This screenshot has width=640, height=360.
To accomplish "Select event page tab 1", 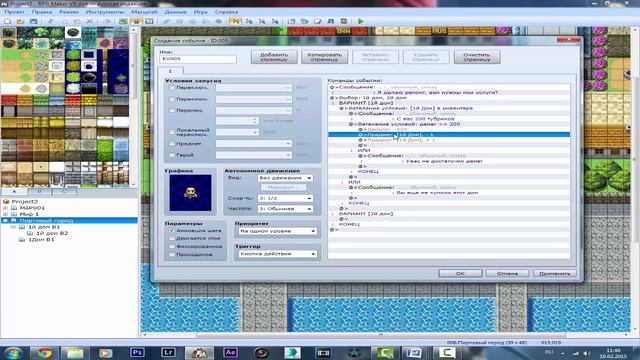I will click(171, 71).
